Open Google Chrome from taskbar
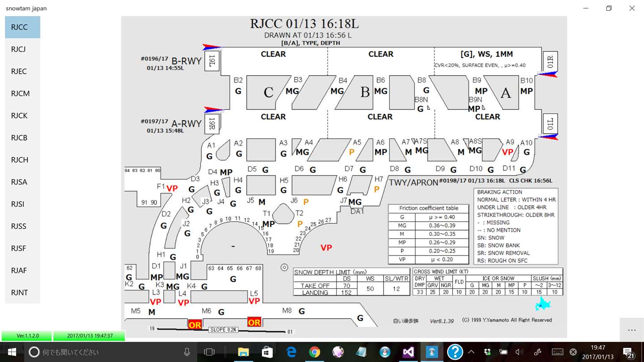 (x=315, y=352)
